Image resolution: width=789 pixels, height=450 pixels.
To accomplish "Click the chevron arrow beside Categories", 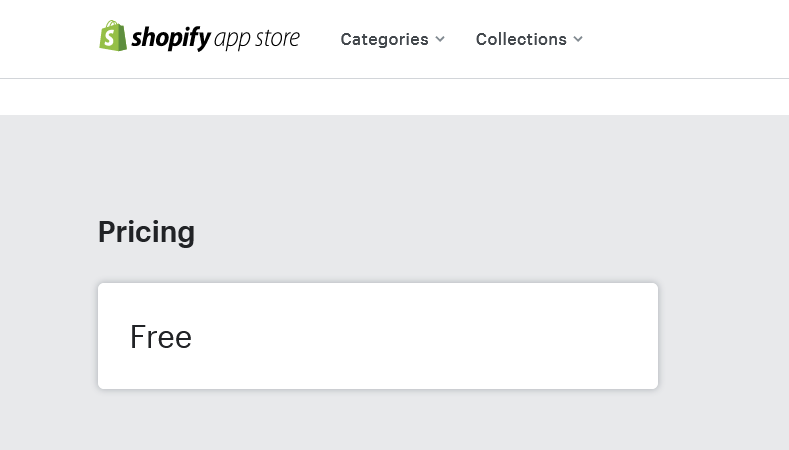I will pyautogui.click(x=440, y=39).
